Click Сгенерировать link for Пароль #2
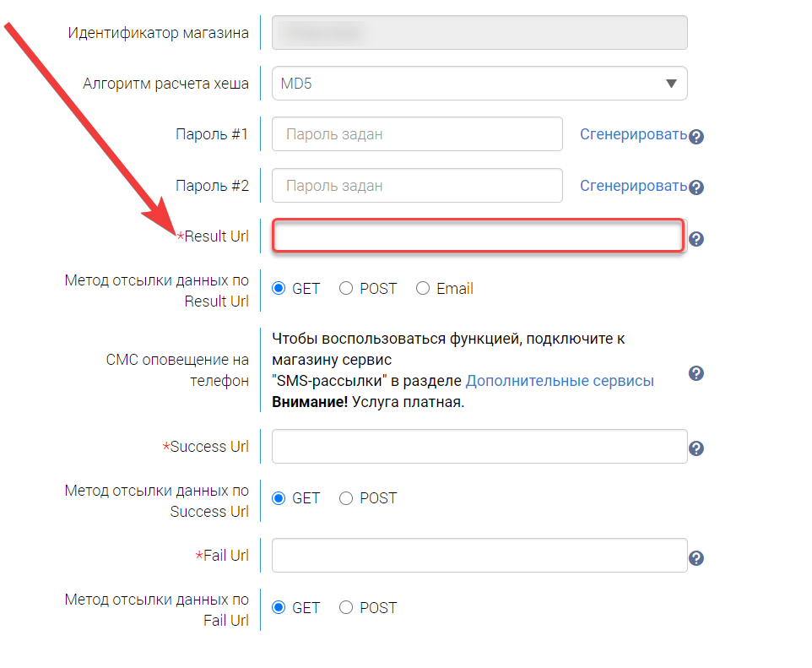The height and width of the screenshot is (668, 812). click(x=633, y=185)
